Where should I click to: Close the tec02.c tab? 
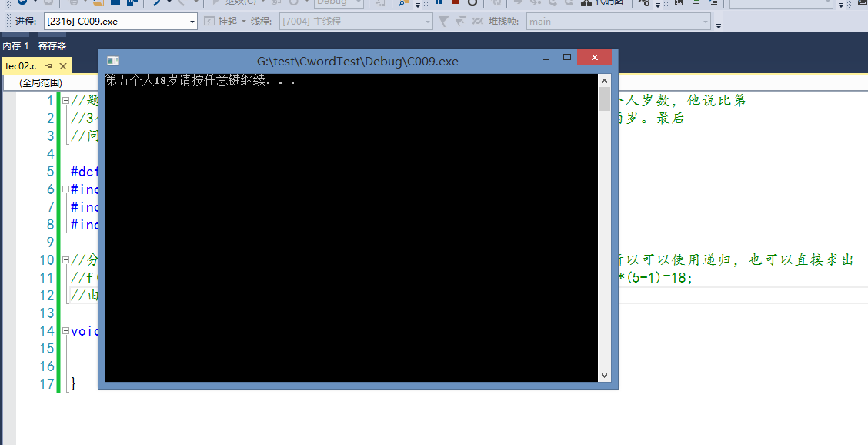pyautogui.click(x=62, y=66)
